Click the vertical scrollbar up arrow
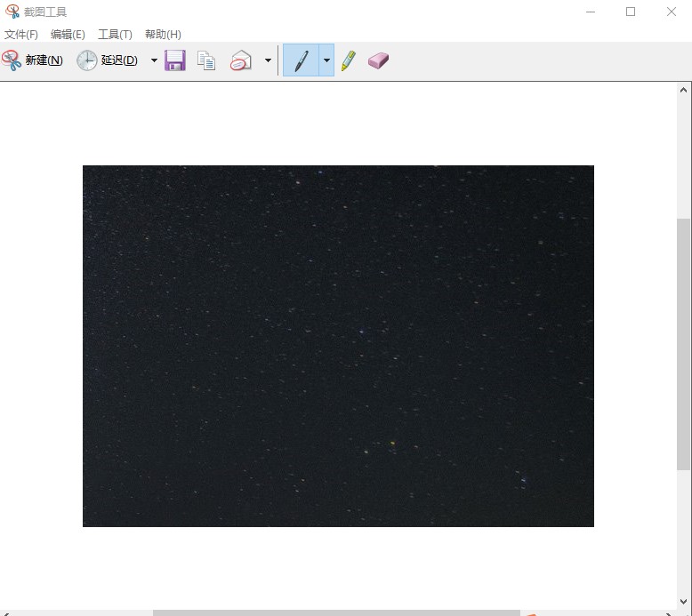The height and width of the screenshot is (616, 692). click(684, 90)
